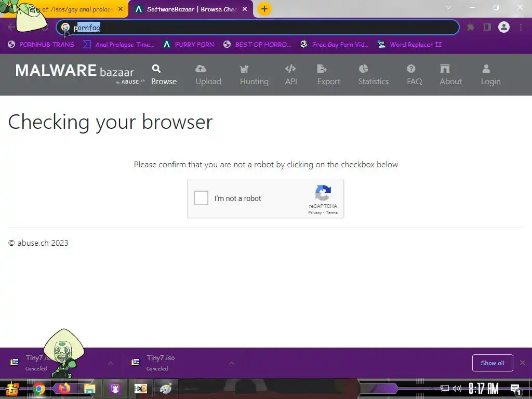Screen dimensions: 532x399
Task: Expand options for first Tiny7.iso download
Action: (x=111, y=363)
